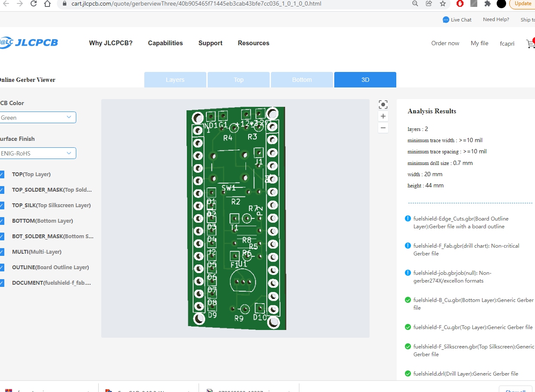Select the 'layers : 2' analysis text
535x392 pixels.
coord(418,129)
